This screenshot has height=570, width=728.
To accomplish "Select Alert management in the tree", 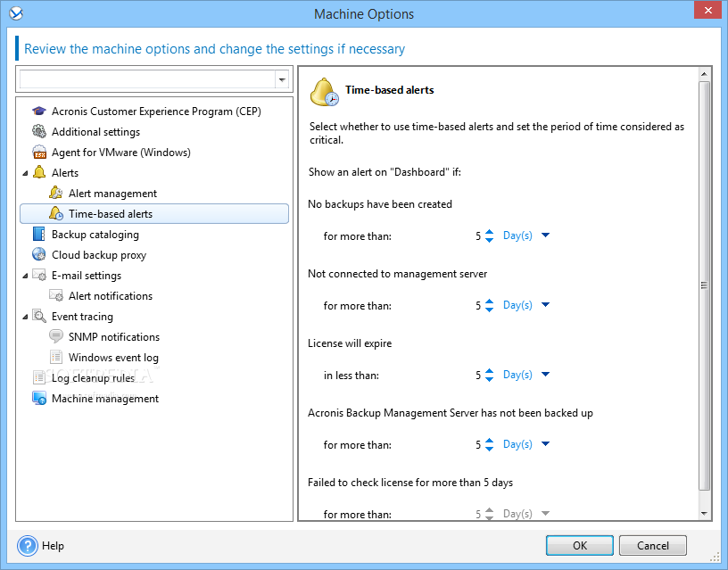I will pos(112,193).
